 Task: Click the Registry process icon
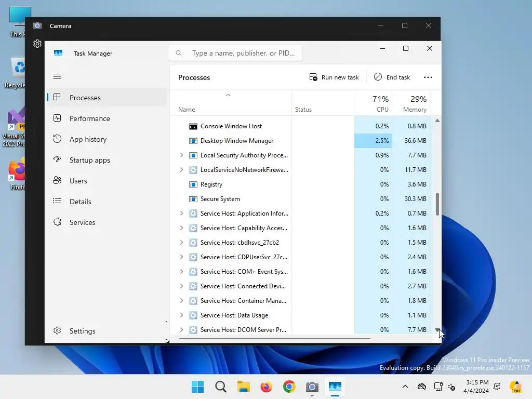(193, 184)
